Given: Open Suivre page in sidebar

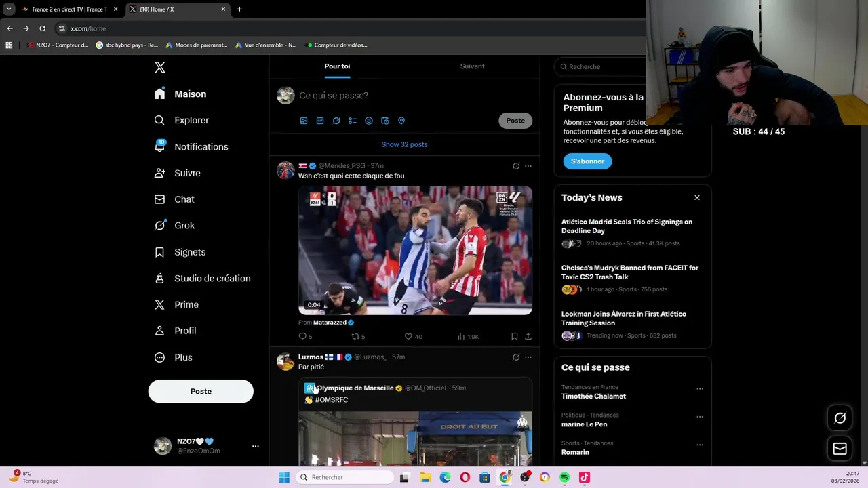Looking at the screenshot, I should [x=178, y=173].
